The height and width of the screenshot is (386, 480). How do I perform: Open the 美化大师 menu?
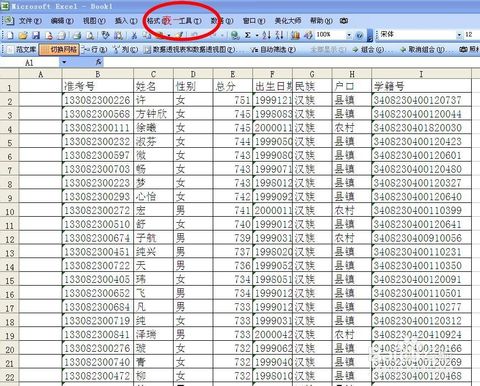[288, 21]
